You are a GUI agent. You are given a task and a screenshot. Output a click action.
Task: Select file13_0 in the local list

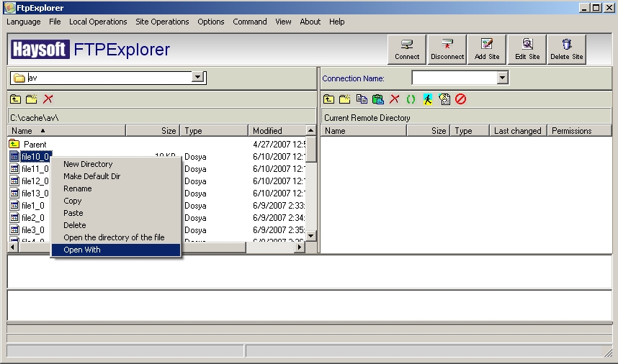(33, 193)
